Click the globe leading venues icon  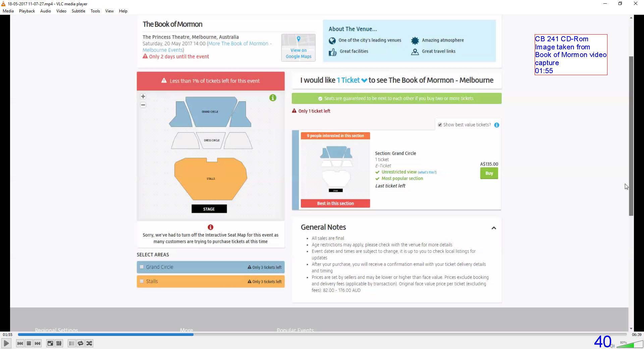tap(332, 41)
